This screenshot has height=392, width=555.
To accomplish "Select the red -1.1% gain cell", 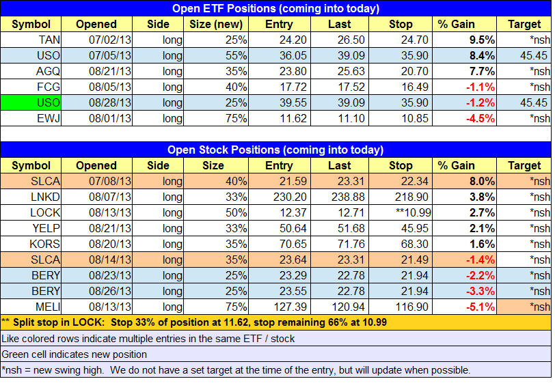I will pyautogui.click(x=464, y=87).
